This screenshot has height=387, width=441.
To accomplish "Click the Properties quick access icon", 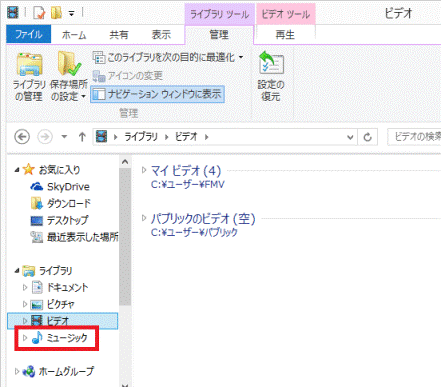I will coord(39,13).
